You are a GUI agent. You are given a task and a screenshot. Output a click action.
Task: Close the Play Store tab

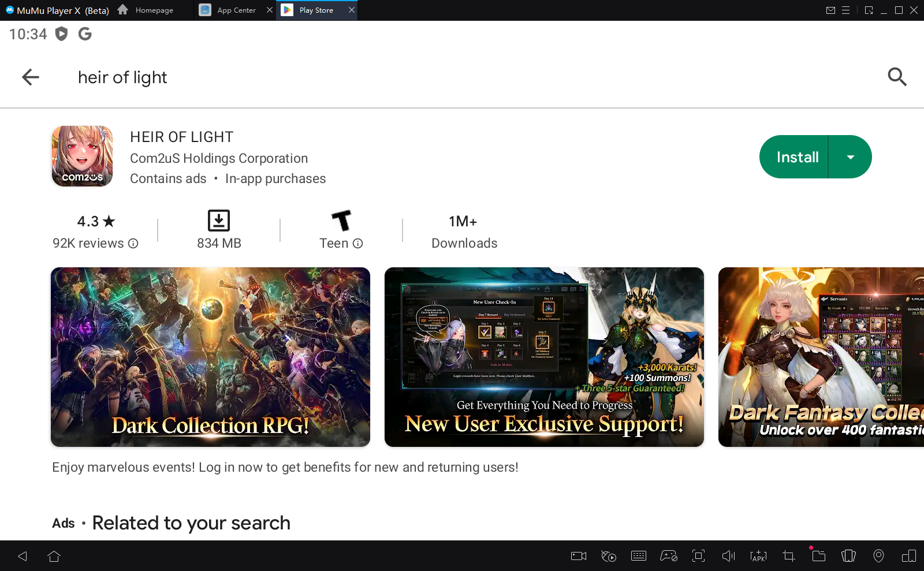click(351, 10)
